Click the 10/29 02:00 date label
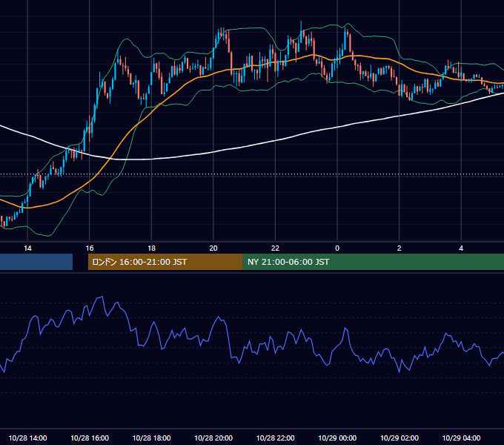 399,438
